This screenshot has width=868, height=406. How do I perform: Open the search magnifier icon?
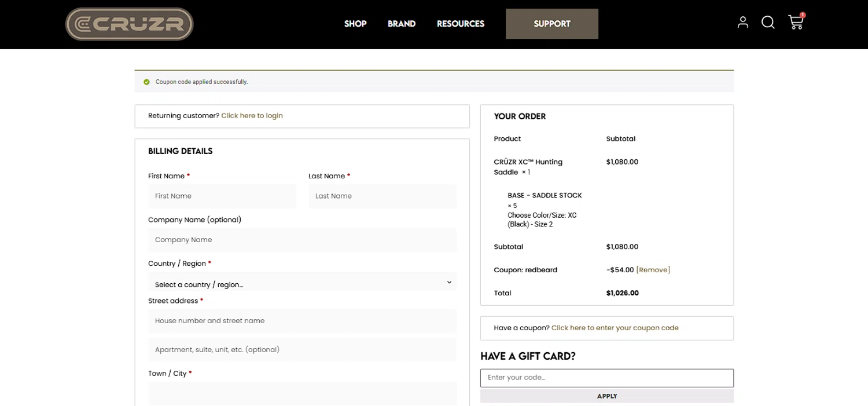click(768, 23)
